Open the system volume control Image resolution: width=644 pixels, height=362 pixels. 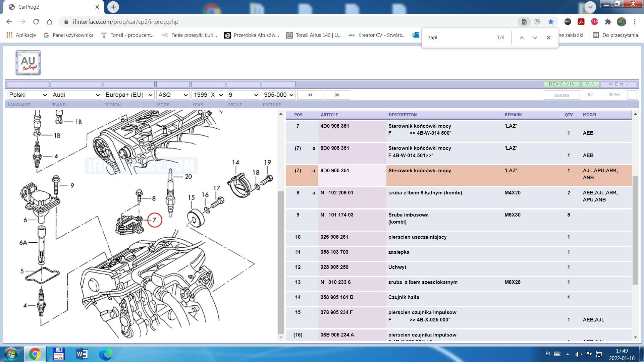578,354
